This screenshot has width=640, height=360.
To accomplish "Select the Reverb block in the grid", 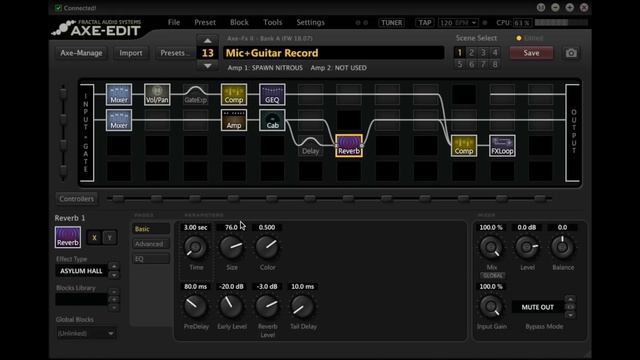I will 349,146.
